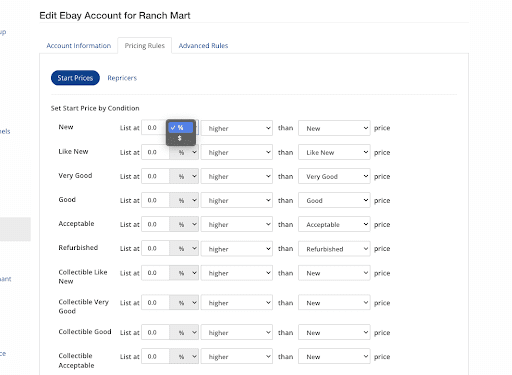Open the New condition price dropdown in the New row
Image resolution: width=512 pixels, height=375 pixels.
(x=334, y=128)
